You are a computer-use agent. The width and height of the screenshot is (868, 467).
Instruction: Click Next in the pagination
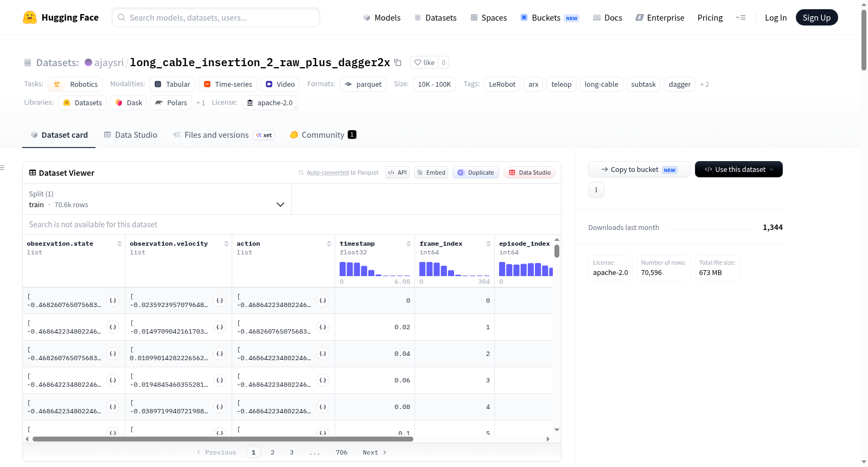[x=375, y=452]
